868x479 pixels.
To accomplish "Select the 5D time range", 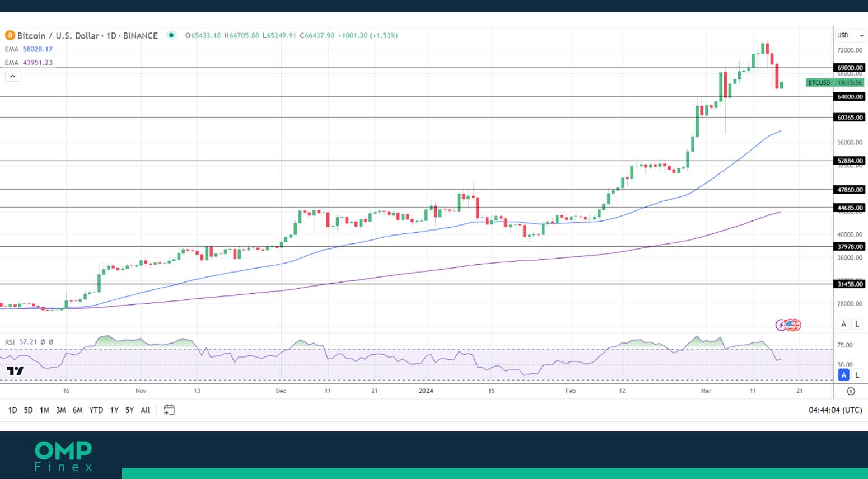I will 28,410.
